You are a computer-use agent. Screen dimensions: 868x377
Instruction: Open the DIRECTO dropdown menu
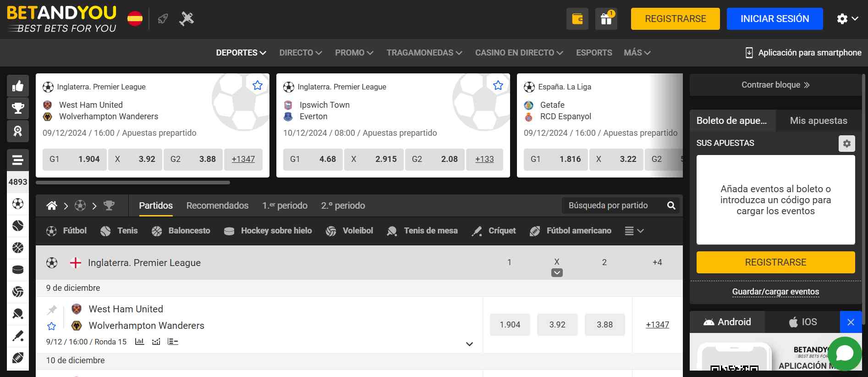click(301, 53)
